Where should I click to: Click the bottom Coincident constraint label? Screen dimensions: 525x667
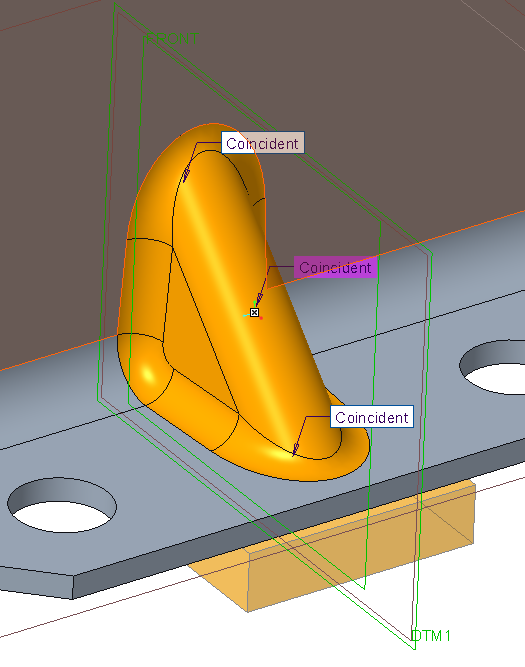[372, 416]
